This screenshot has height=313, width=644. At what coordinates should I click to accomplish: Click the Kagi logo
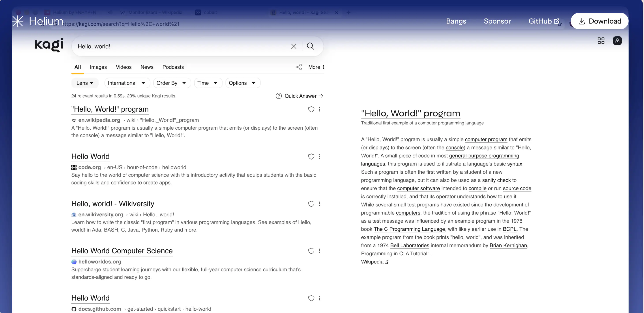click(x=49, y=45)
